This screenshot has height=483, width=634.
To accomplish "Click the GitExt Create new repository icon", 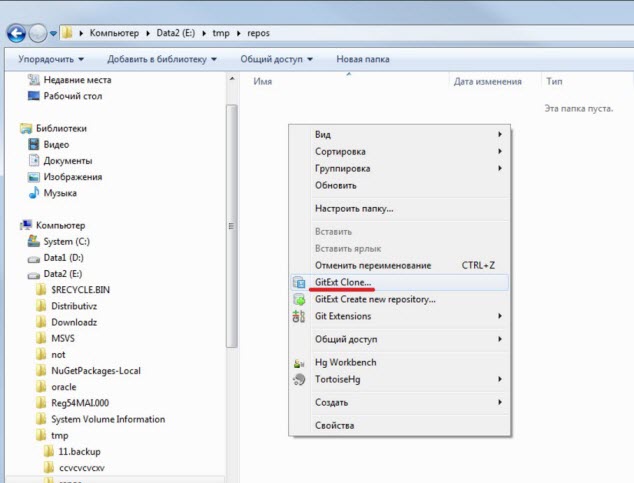I will pyautogui.click(x=298, y=299).
